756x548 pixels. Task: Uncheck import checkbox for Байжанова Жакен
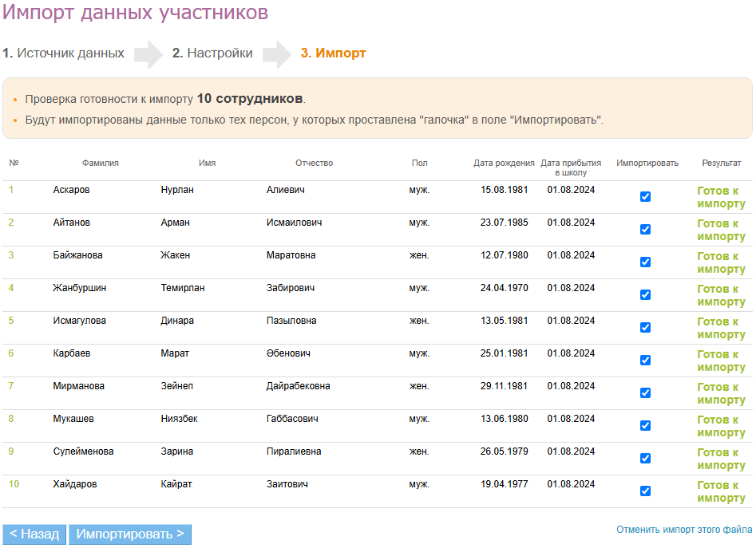645,262
